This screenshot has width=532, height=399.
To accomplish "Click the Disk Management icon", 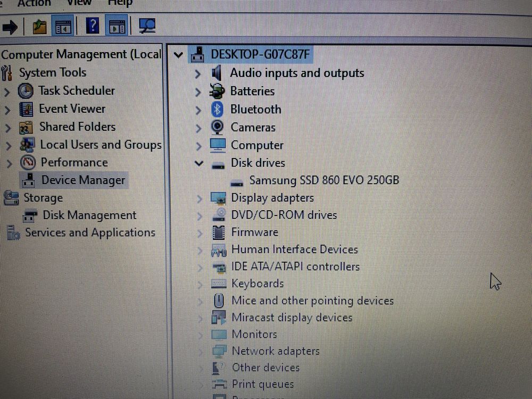I will tap(30, 216).
